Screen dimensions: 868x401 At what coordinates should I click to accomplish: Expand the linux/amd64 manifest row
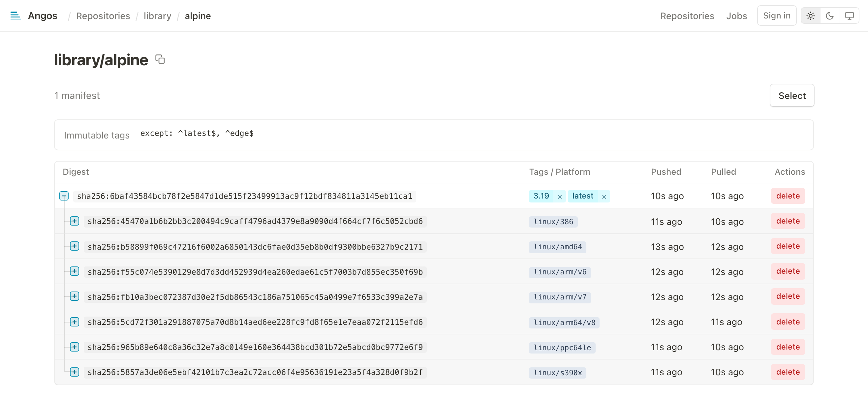(75, 246)
